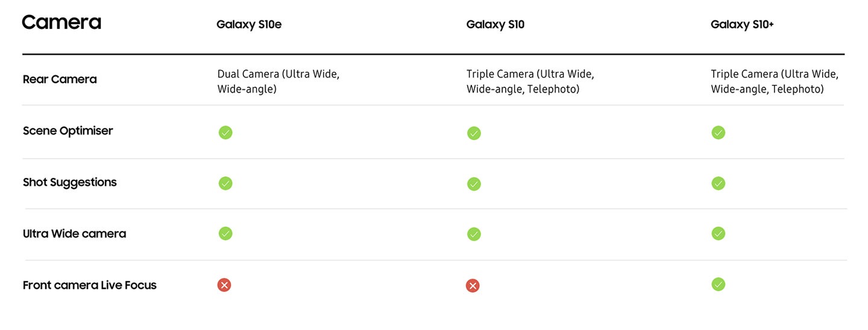
Task: Select Shot Suggestions check under Galaxy S10+
Action: [718, 183]
